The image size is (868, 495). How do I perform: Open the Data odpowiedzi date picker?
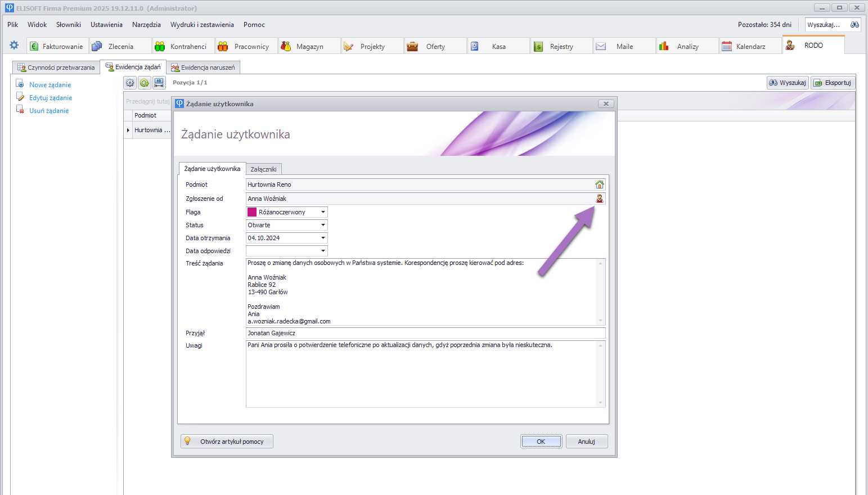pos(323,251)
